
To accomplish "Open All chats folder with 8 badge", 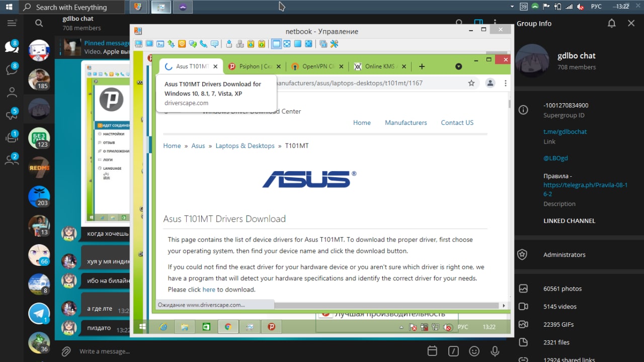I will tap(12, 47).
